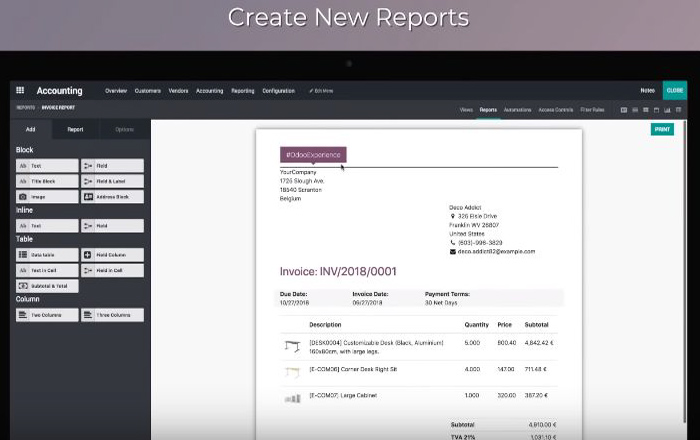700x440 pixels.
Task: Add a Block Text component
Action: click(47, 166)
